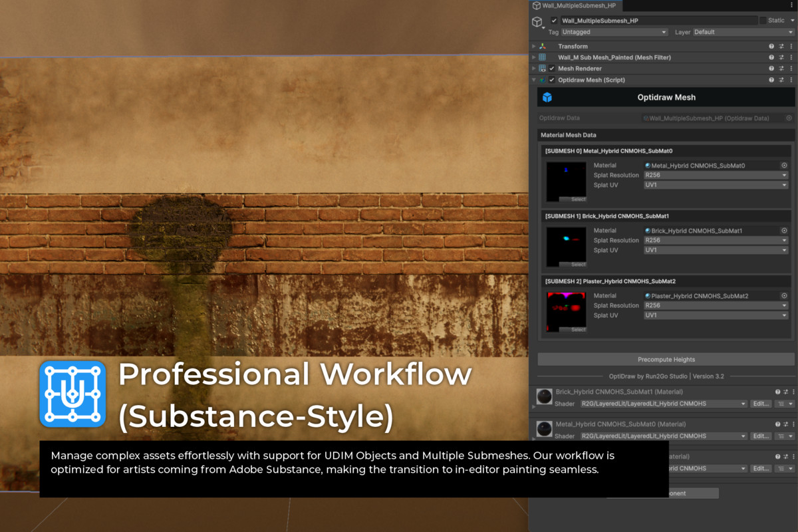The image size is (798, 532).
Task: Click the Metal_Hybrid SubMat0 material preview sphere
Action: tap(545, 429)
